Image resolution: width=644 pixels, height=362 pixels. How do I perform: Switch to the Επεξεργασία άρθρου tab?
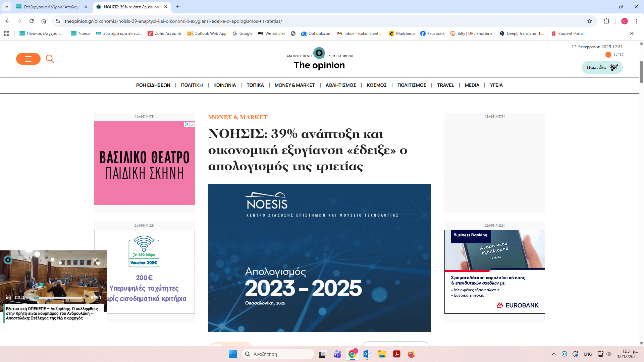click(x=51, y=7)
